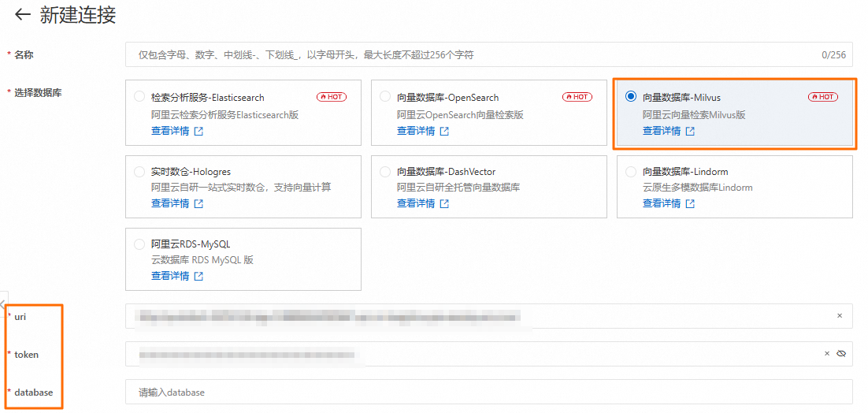This screenshot has width=868, height=413.
Task: Click external-link icon in DashVector card
Action: (444, 203)
